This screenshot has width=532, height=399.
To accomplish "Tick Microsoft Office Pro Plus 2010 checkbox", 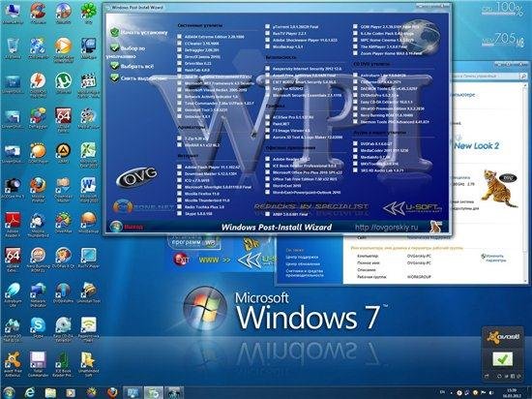I will tap(268, 172).
